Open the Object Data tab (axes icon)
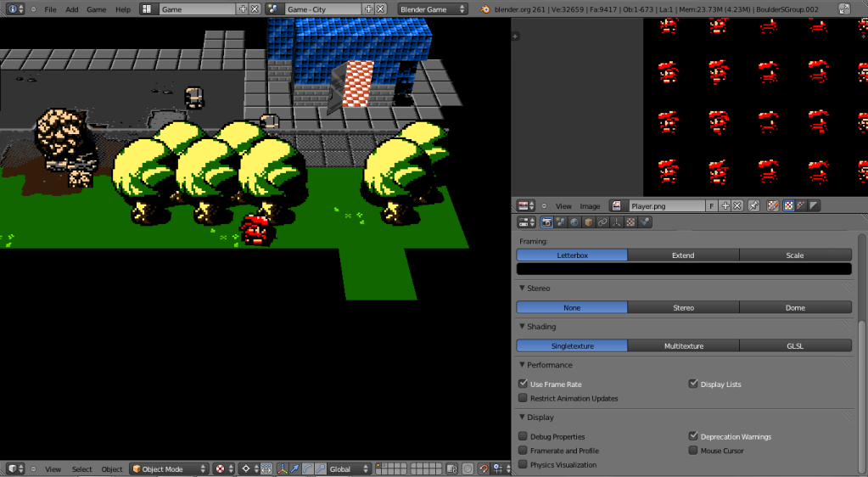This screenshot has width=868, height=477. [x=617, y=222]
